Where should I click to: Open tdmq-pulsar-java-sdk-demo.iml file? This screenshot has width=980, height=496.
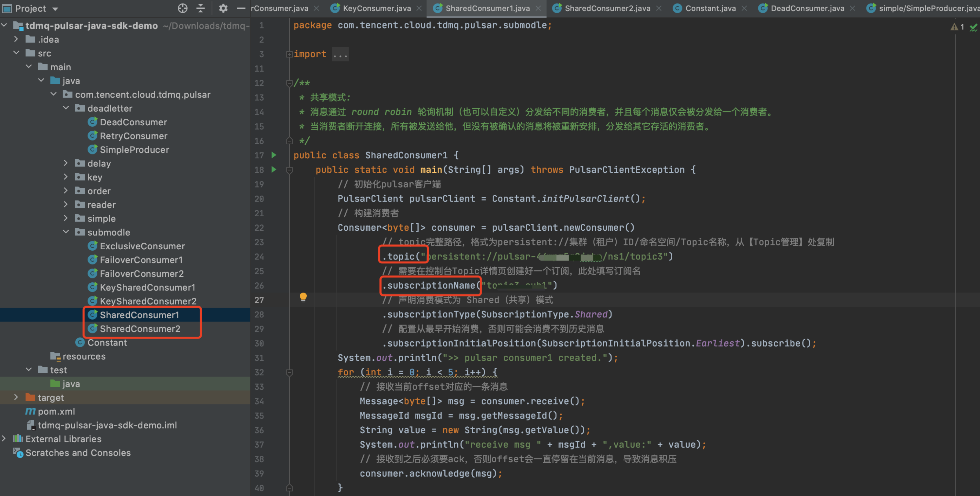(x=107, y=425)
